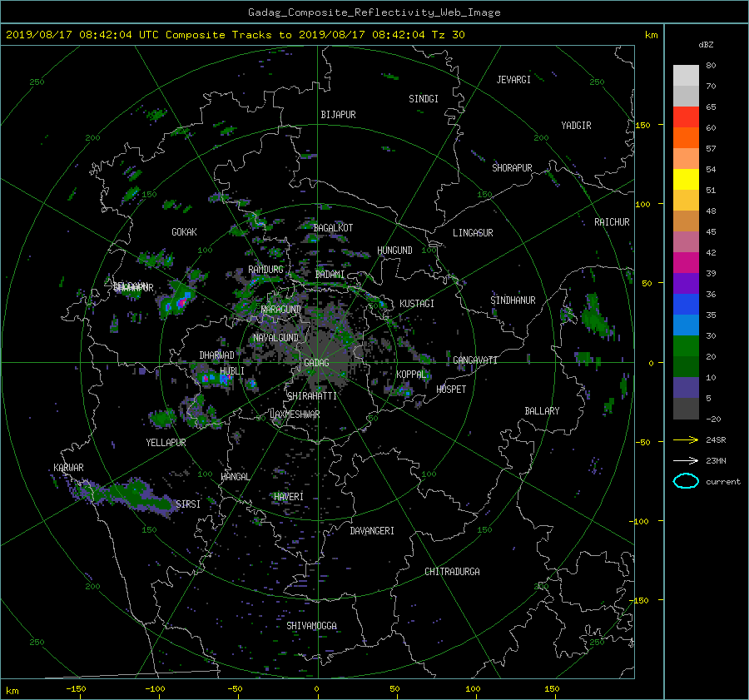Click the SHIRAHATTI city label
Image resolution: width=749 pixels, height=700 pixels.
tap(312, 396)
